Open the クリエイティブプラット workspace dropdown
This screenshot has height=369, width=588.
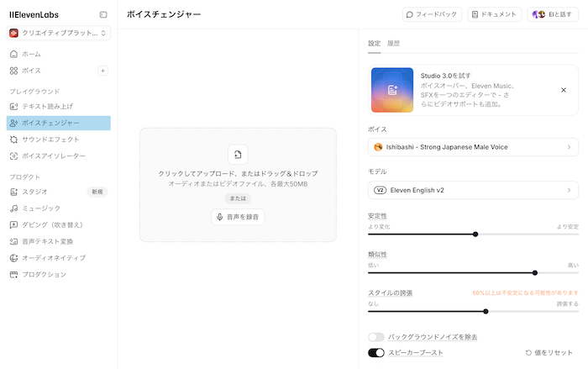pyautogui.click(x=59, y=33)
